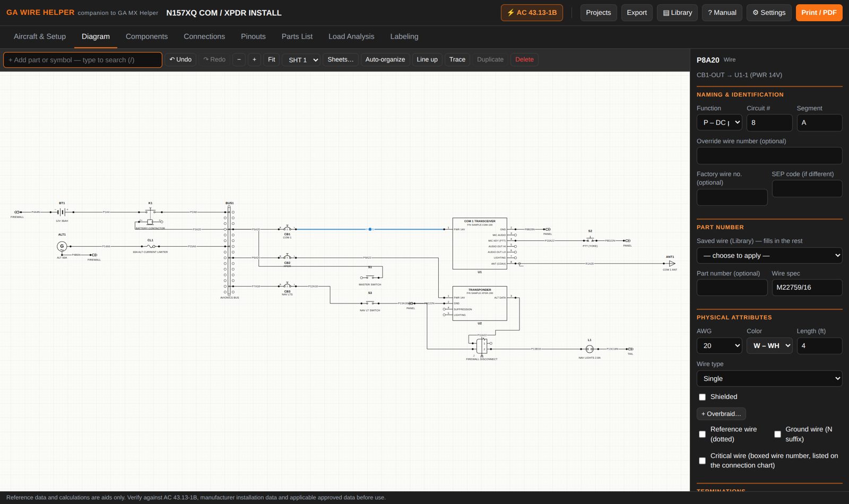
Task: Enable the Shielded checkbox
Action: (702, 397)
